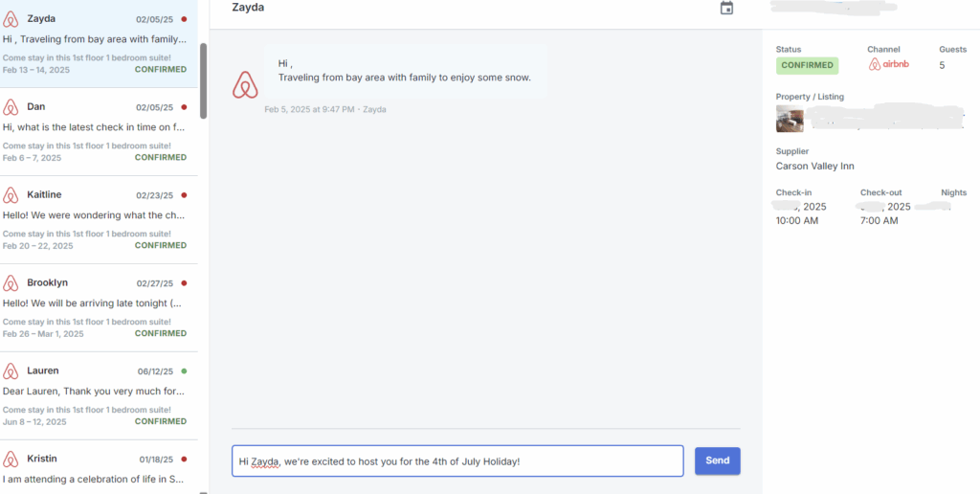The height and width of the screenshot is (494, 980).
Task: Open Brooklyn's conversation about arriving late tonight
Action: click(x=99, y=307)
